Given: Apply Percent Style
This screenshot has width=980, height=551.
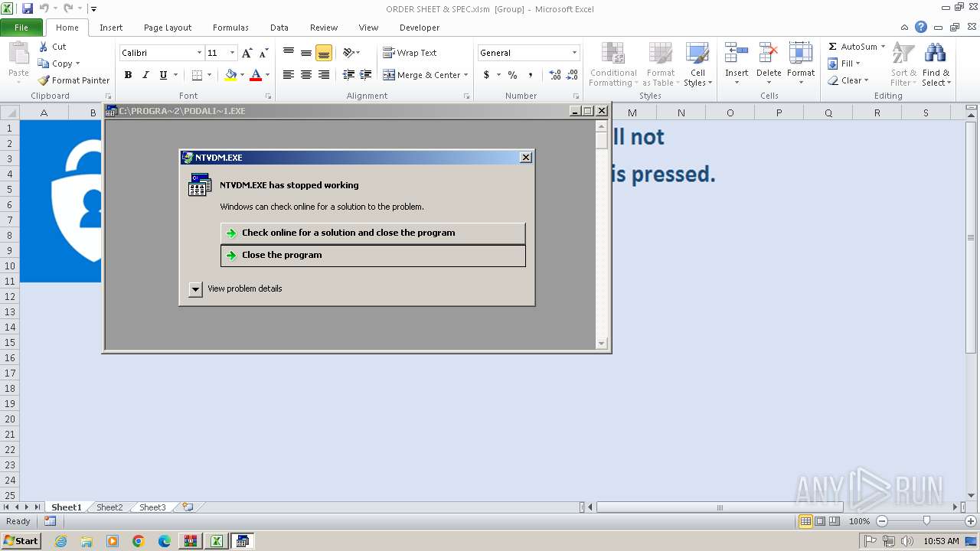Looking at the screenshot, I should pyautogui.click(x=512, y=75).
